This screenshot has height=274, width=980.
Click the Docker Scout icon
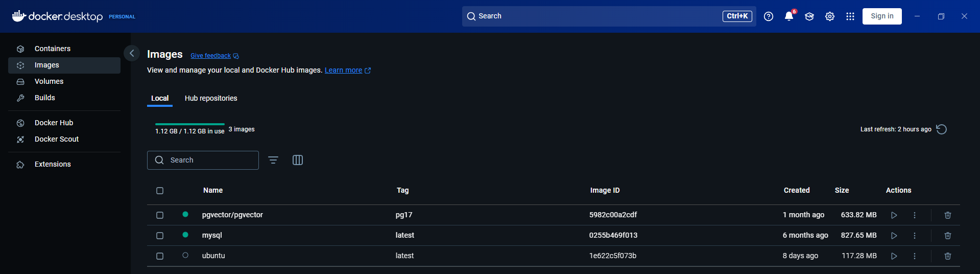pos(20,140)
